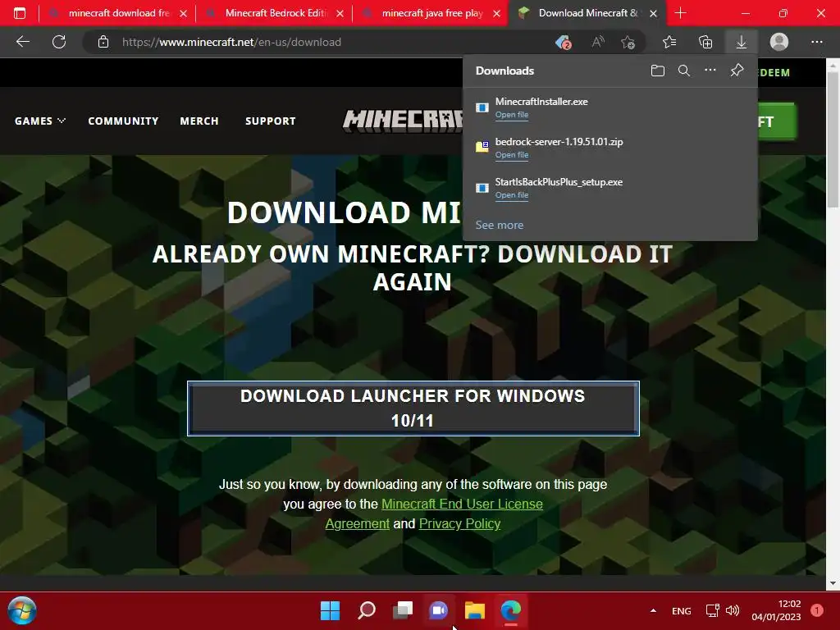
Task: Open the Start orb in taskbar
Action: point(22,610)
